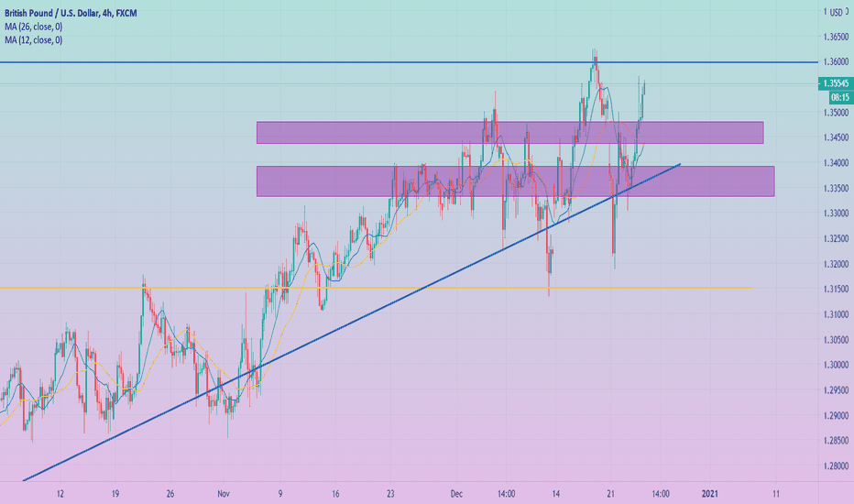Click the 1.36000 price axis label
Viewport: 854px width, 504px height.
[x=836, y=61]
